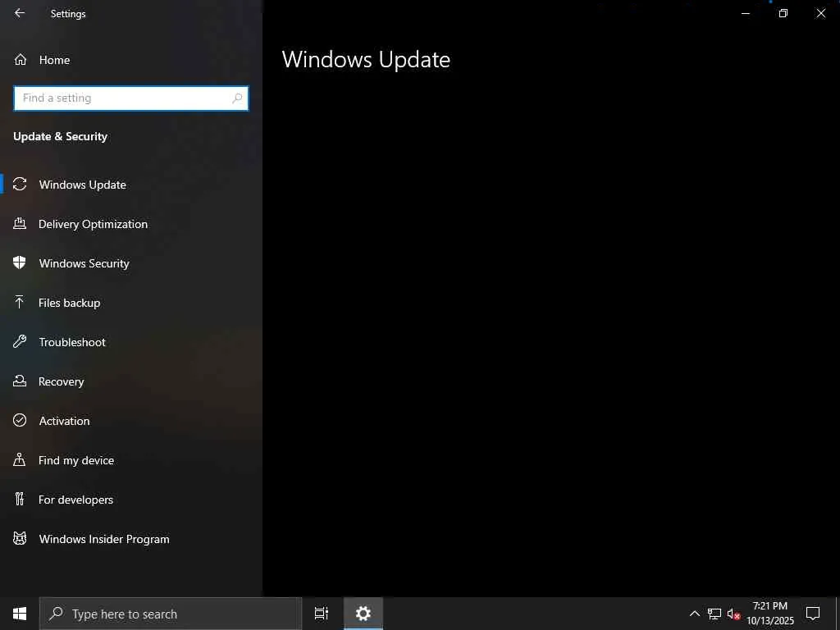Open the Windows Start menu

tap(20, 614)
